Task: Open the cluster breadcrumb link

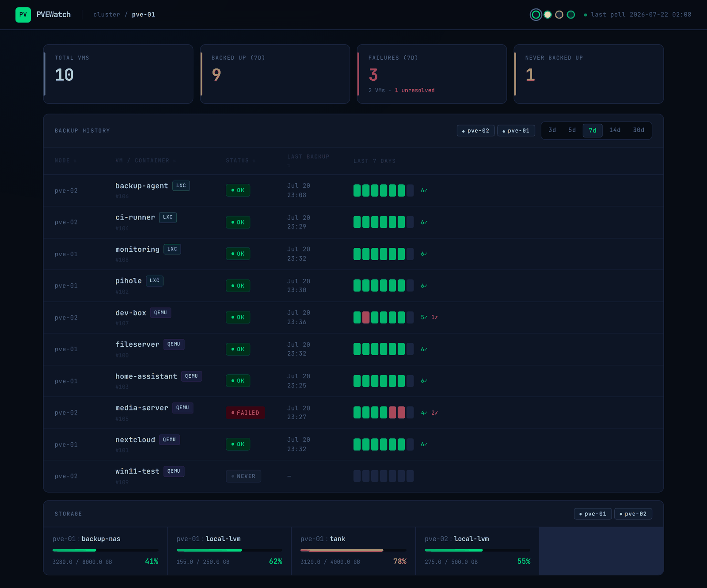Action: (106, 15)
